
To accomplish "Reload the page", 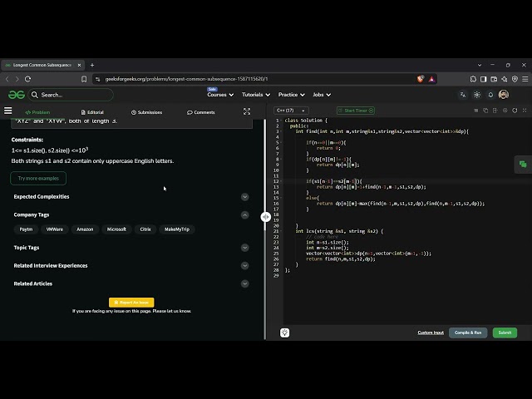I will tap(27, 79).
